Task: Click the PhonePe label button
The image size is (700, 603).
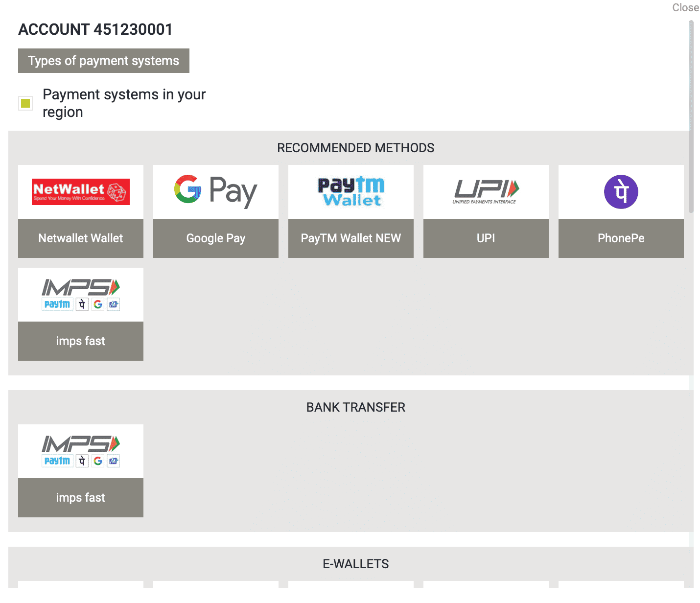Action: pos(621,238)
